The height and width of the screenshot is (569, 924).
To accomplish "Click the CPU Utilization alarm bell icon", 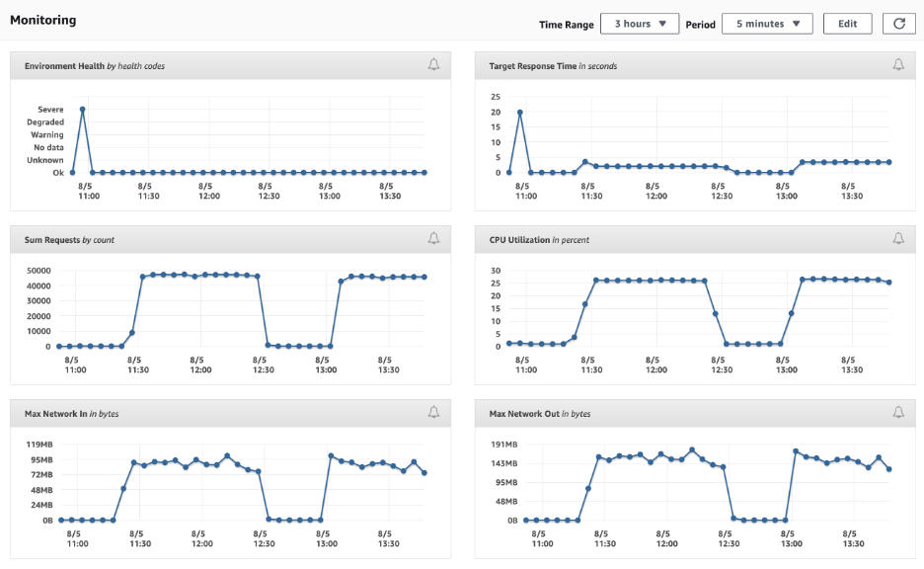I will [x=898, y=239].
